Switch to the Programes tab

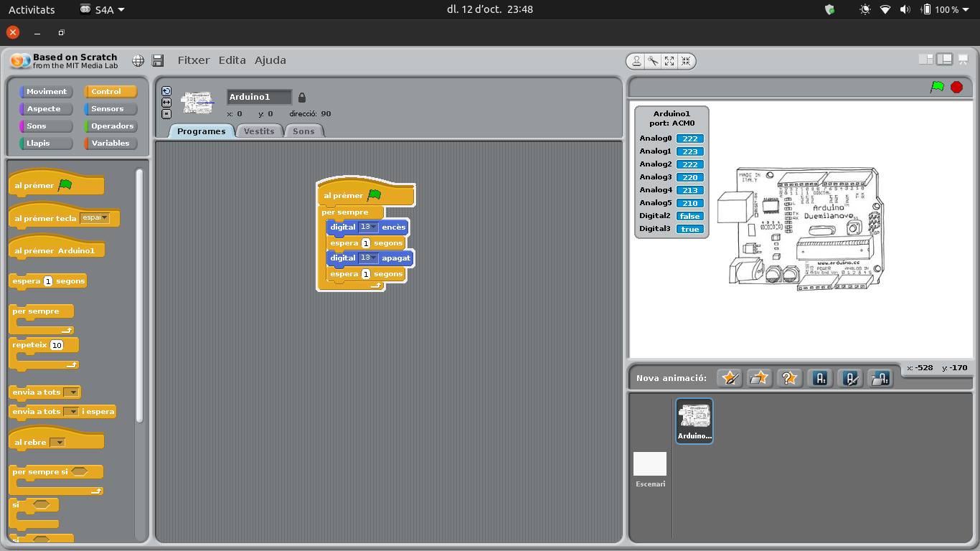pos(202,131)
